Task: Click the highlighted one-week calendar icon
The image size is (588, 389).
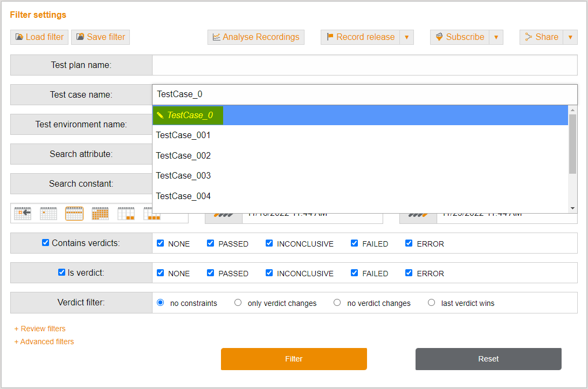Action: [x=74, y=214]
